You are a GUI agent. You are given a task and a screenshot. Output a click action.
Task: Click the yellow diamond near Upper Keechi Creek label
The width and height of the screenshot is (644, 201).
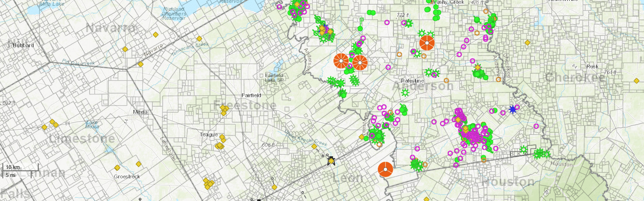click(314, 147)
